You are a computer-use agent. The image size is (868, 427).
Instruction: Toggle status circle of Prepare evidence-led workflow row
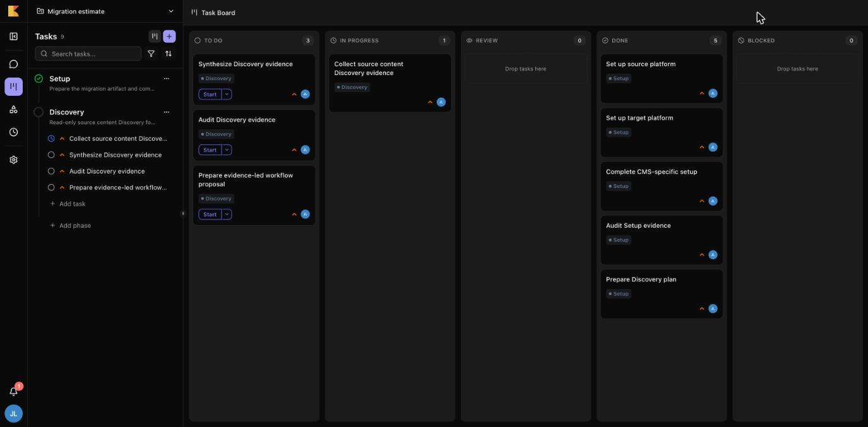(51, 188)
